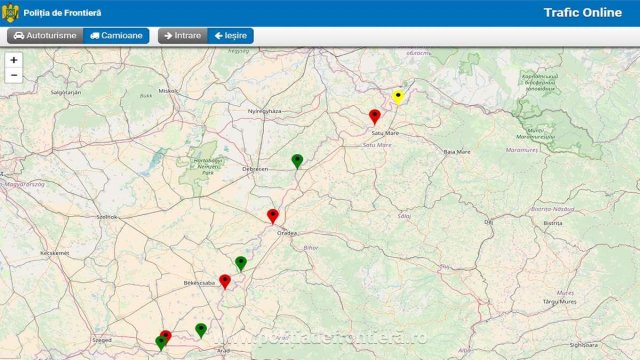Click the red marker near Oradea
The width and height of the screenshot is (640, 360).
tap(273, 216)
